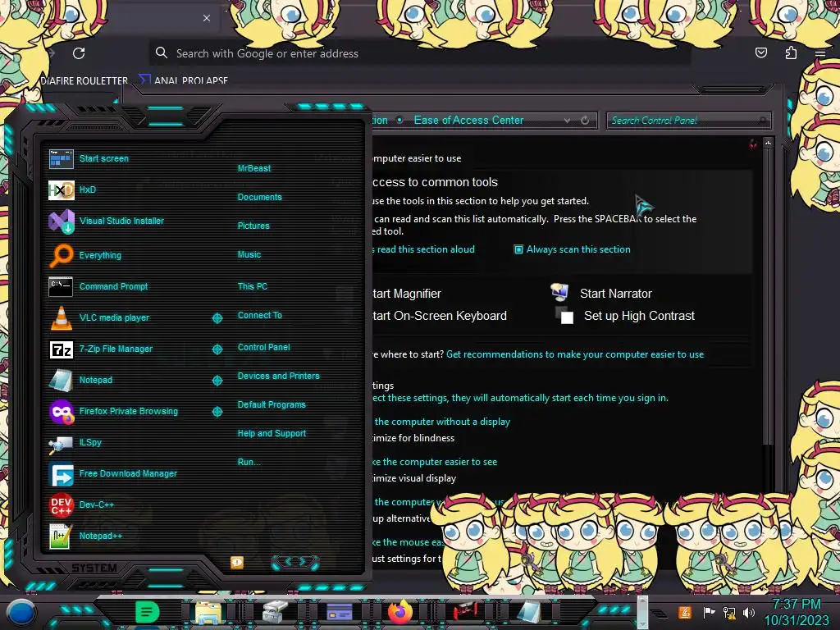Open File Explorer from the taskbar

coord(208,612)
